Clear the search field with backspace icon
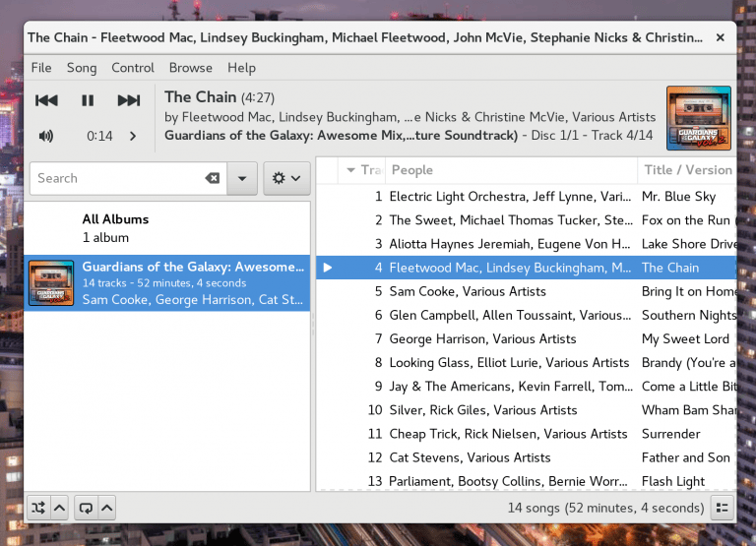Image resolution: width=756 pixels, height=546 pixels. [213, 178]
